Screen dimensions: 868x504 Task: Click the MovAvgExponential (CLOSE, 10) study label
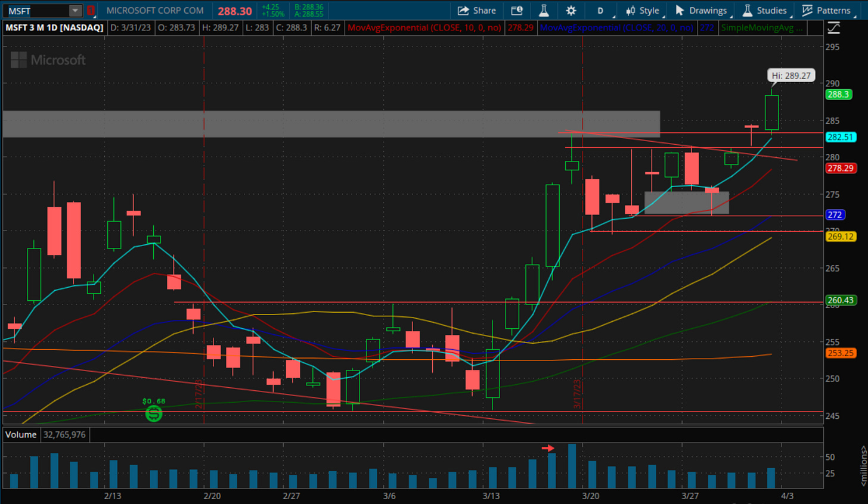click(424, 27)
